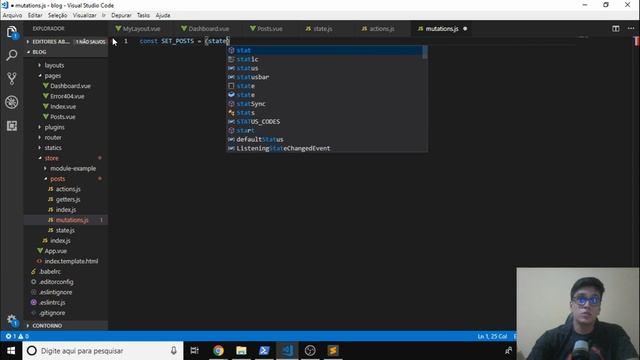Image resolution: width=640 pixels, height=360 pixels.
Task: Click the Vue icon of Dashboard.vue file
Action: [46, 86]
